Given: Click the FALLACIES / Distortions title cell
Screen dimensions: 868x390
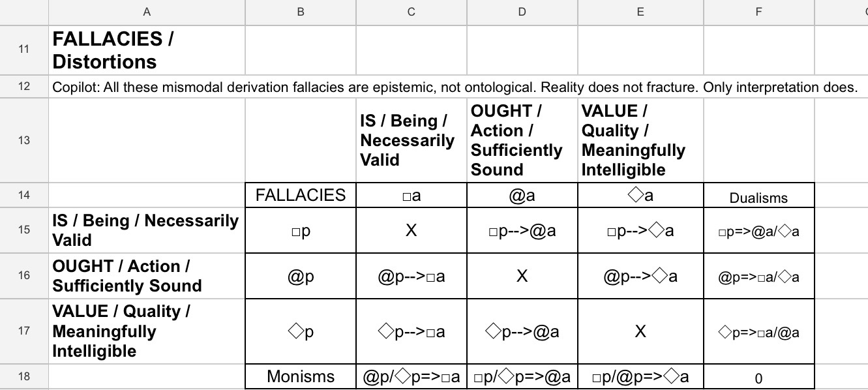Looking at the screenshot, I should (x=147, y=50).
